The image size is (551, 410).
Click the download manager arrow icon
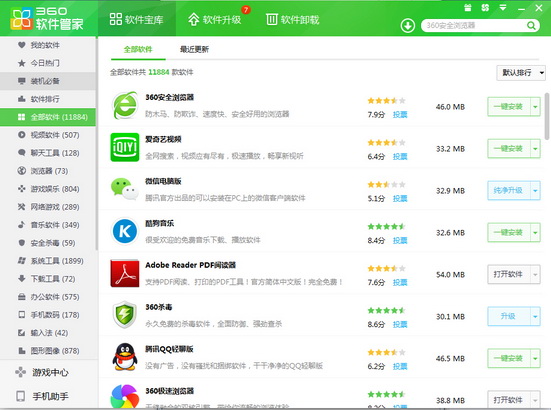[x=408, y=25]
